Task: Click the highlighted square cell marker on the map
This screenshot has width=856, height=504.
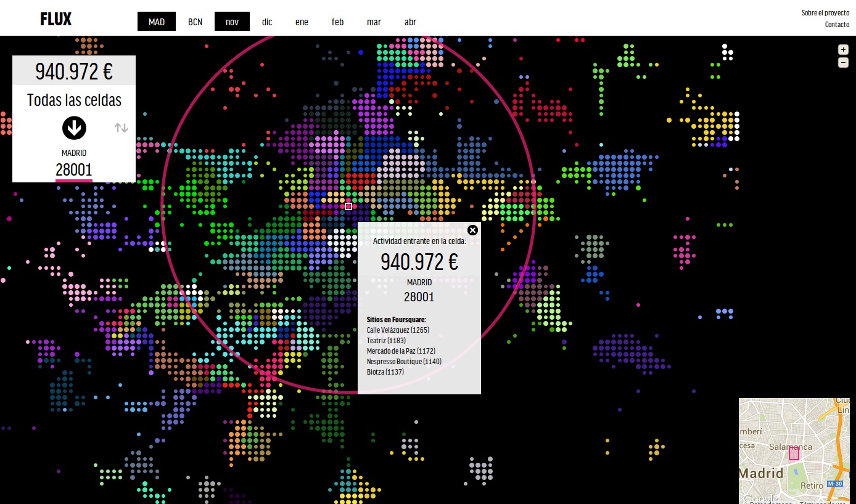Action: pos(348,206)
